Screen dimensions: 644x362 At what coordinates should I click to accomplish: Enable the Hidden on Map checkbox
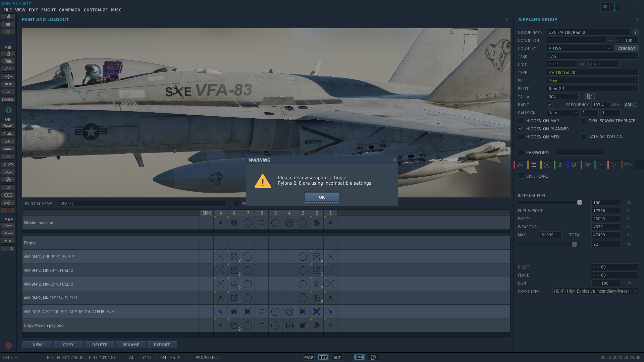coord(521,121)
